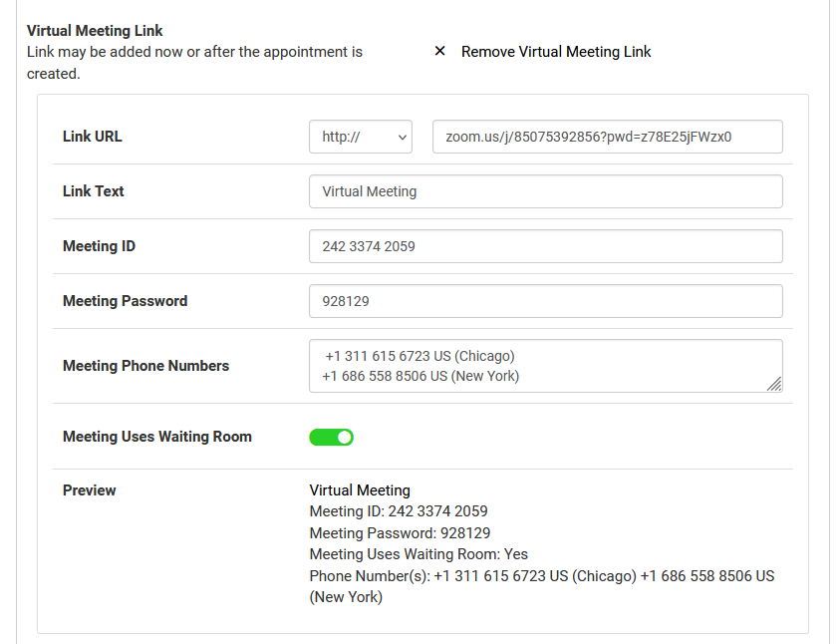Click the Link URL label
Image resolution: width=840 pixels, height=644 pixels.
coord(93,137)
